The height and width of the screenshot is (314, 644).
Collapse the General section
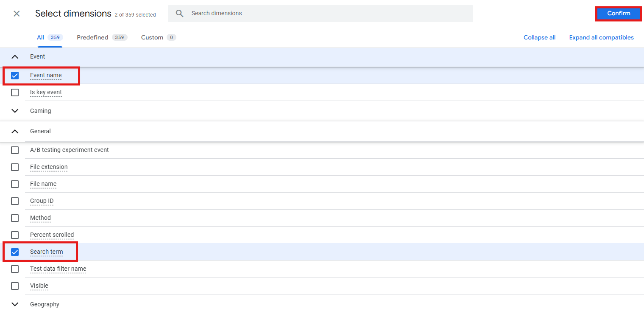click(x=15, y=131)
